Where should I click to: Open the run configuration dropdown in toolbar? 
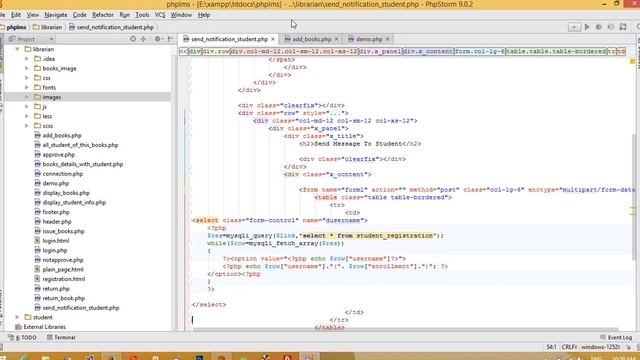(x=574, y=27)
